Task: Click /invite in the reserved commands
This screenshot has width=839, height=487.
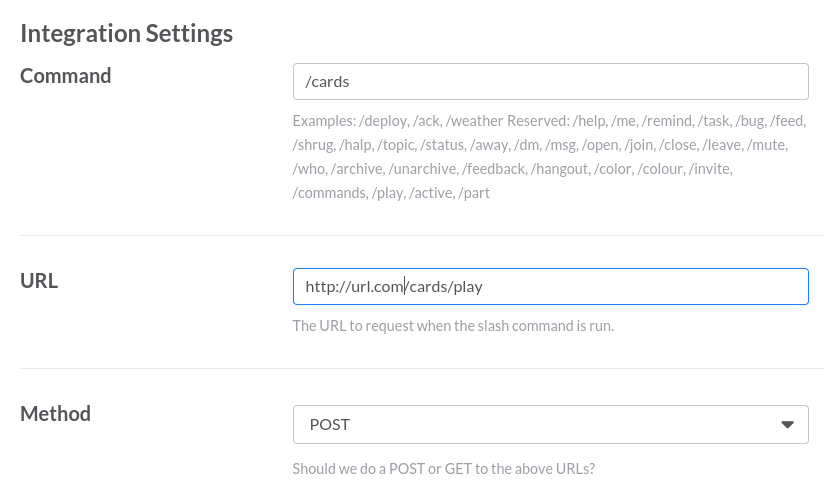Action: point(710,169)
